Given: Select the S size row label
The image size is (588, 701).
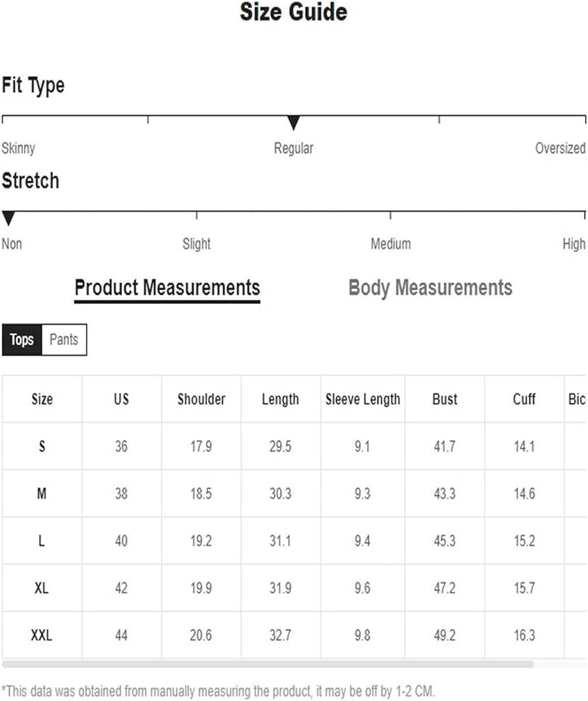Looking at the screenshot, I should point(41,447).
